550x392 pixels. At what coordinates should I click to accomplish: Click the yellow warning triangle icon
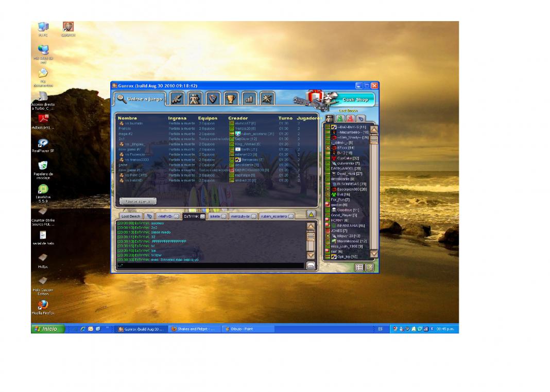coord(311,214)
